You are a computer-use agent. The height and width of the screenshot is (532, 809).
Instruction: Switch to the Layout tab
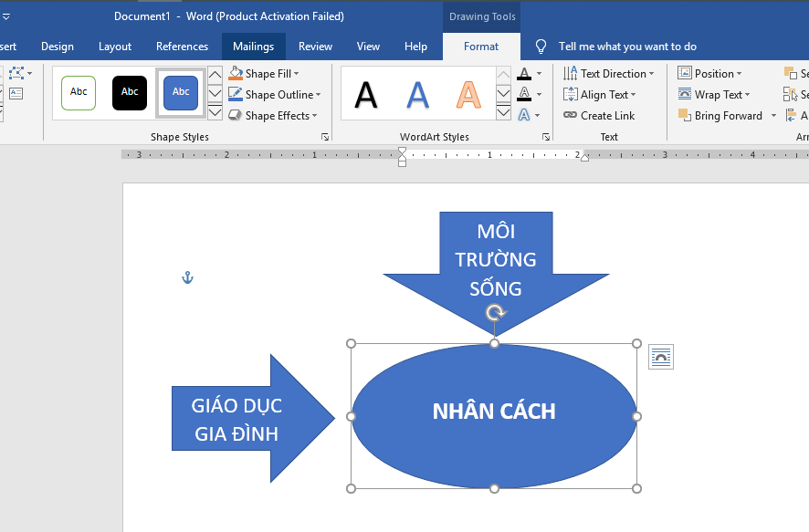(x=115, y=47)
